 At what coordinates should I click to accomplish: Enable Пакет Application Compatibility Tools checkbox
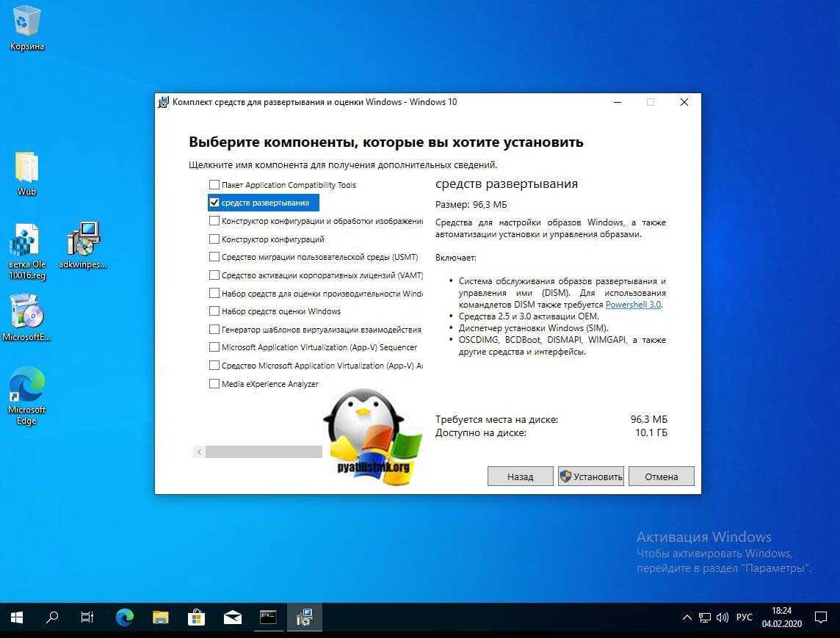point(214,185)
